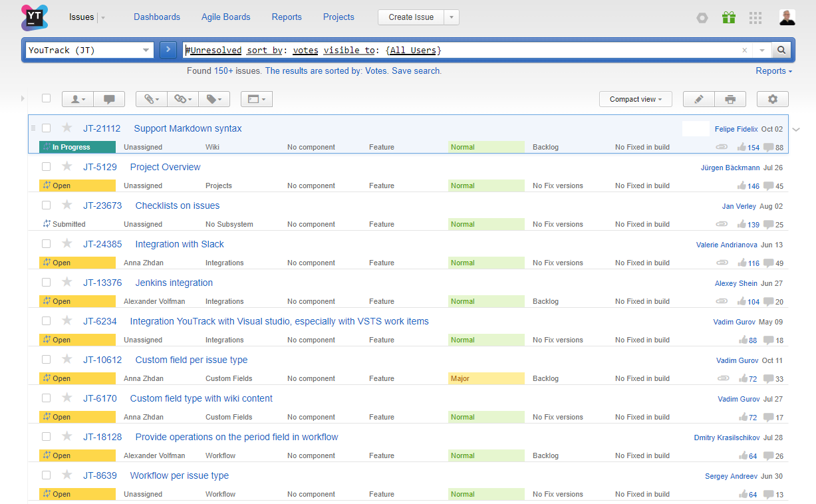The width and height of the screenshot is (816, 504).
Task: Click the magnifier search button
Action: pyautogui.click(x=781, y=50)
